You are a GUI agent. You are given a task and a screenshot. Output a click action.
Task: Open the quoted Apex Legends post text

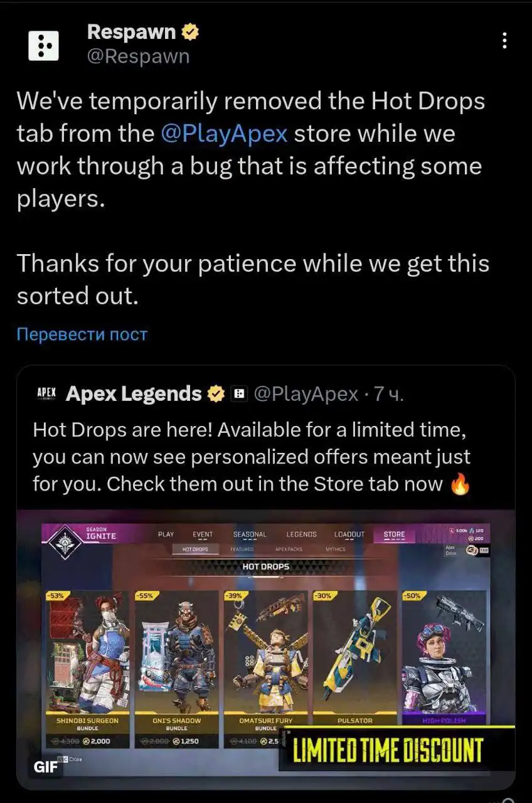252,457
